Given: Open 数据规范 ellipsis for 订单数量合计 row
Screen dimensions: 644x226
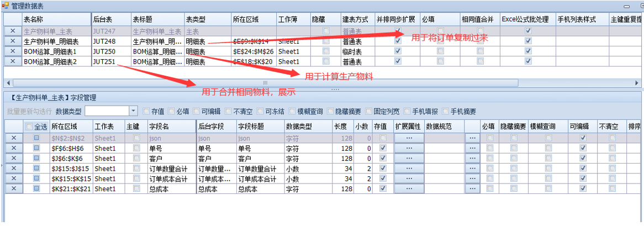Looking at the screenshot, I should [x=472, y=169].
